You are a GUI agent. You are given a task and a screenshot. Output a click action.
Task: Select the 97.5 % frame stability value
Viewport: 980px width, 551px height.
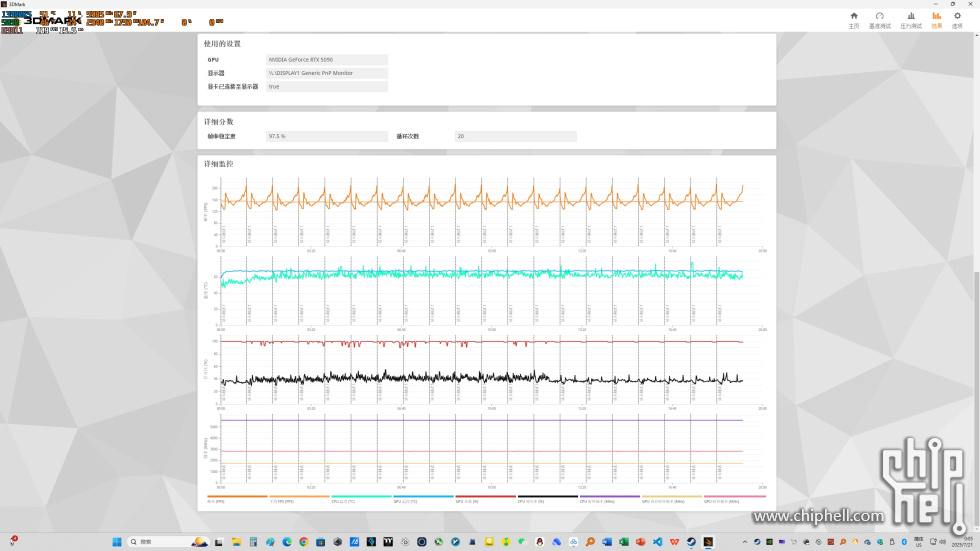point(327,136)
